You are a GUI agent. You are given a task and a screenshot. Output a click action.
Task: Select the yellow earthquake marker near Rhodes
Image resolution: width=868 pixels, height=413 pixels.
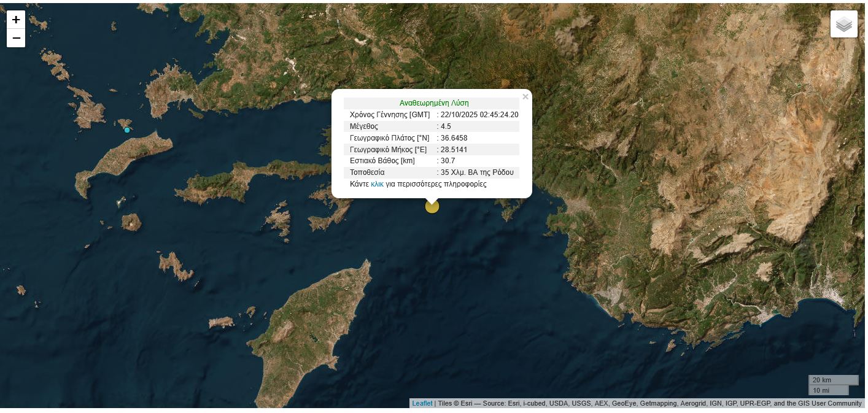click(x=432, y=206)
